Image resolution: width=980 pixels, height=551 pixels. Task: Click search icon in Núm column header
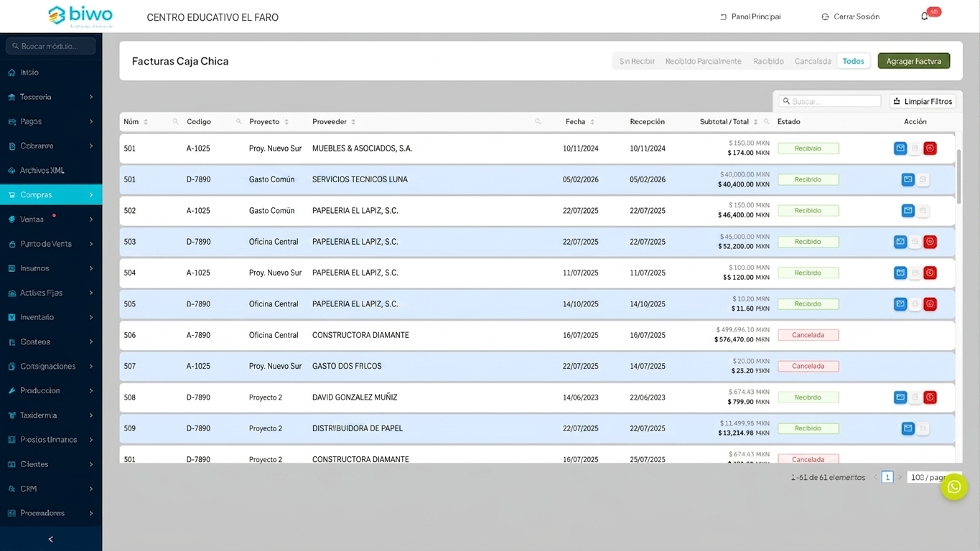(175, 122)
